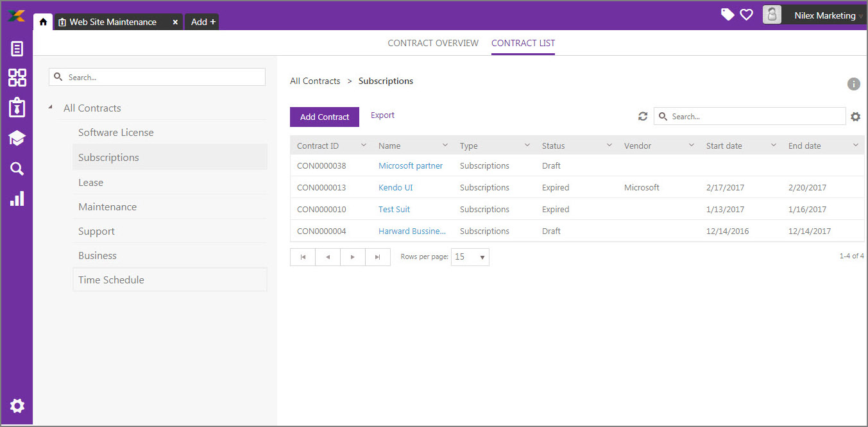Open the bar chart reports icon
Screen dimensions: 868x427
[17, 198]
